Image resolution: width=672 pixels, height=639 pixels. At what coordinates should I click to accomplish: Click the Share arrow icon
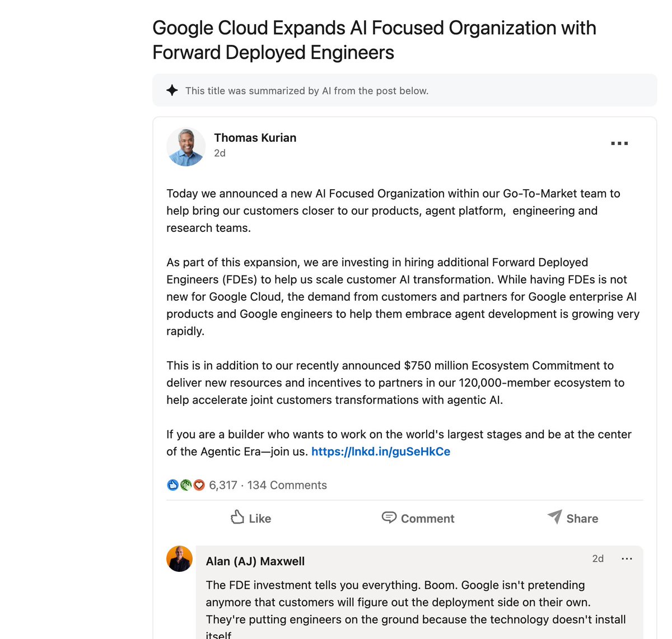[554, 517]
